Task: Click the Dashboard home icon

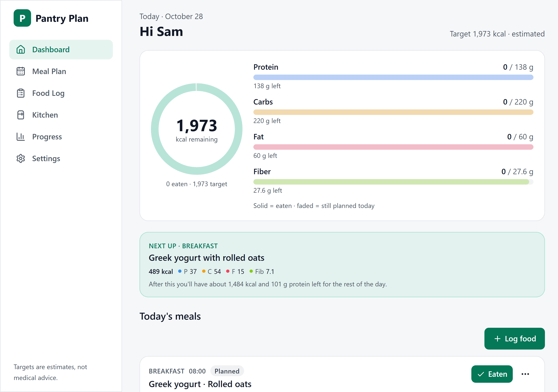Action: 21,49
